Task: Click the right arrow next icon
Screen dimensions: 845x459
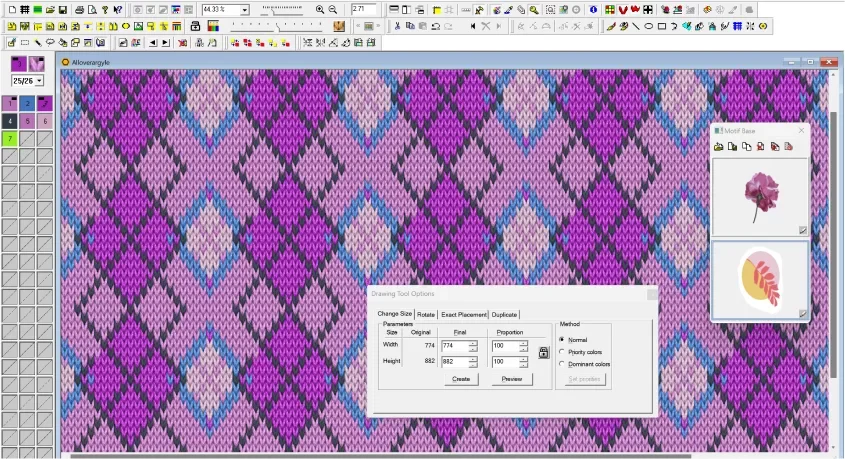Action: click(165, 43)
